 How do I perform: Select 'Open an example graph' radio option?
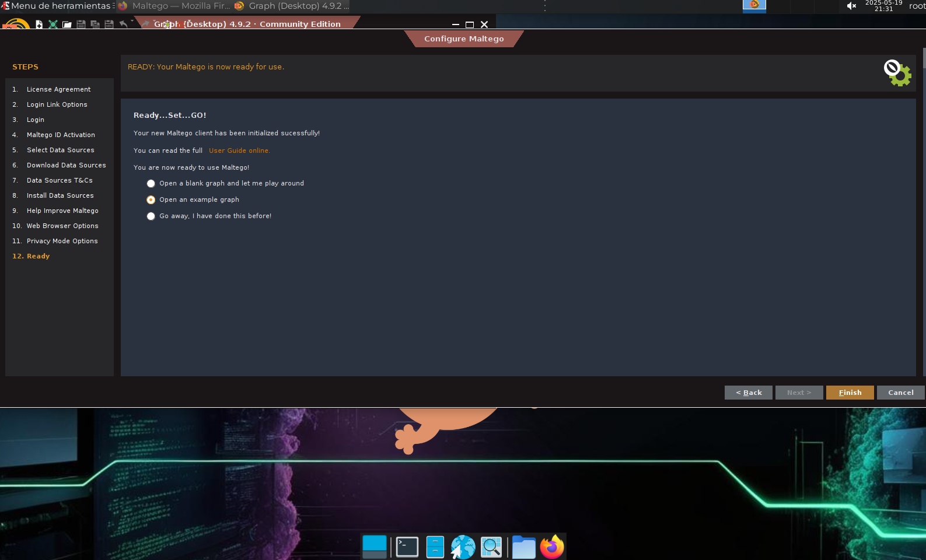(x=151, y=200)
